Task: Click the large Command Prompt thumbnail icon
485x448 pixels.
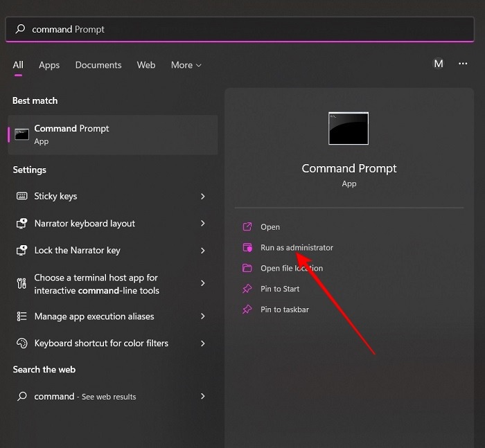Action: pos(349,129)
